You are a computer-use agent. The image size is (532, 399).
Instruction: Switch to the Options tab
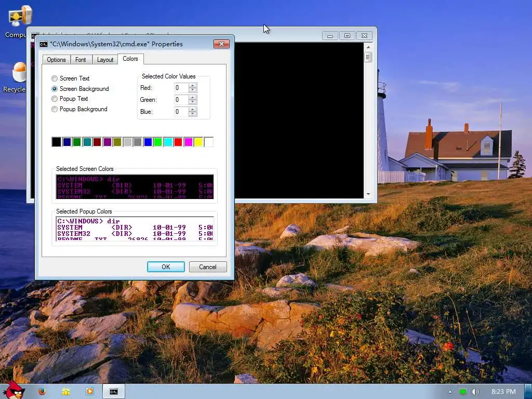click(56, 60)
